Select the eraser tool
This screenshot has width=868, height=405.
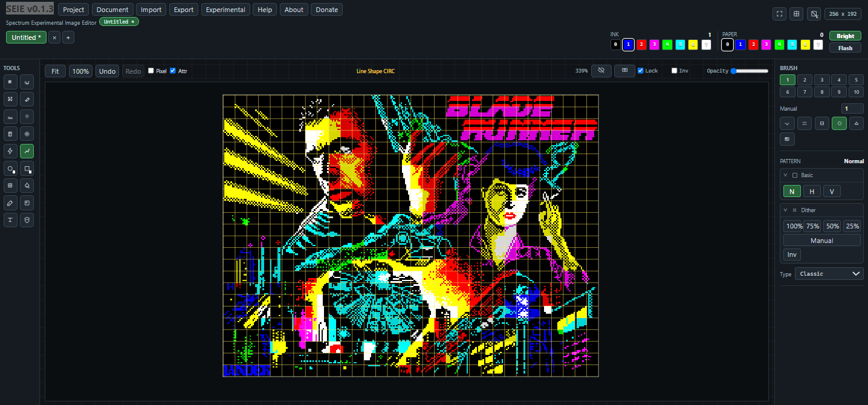(27, 99)
